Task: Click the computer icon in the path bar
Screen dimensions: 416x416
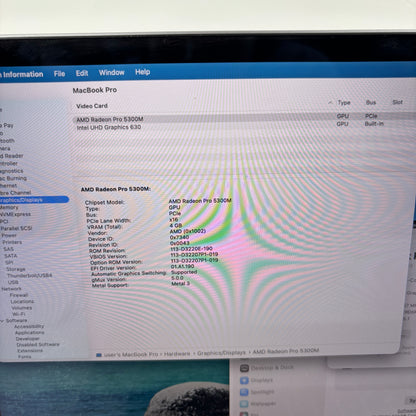Action: pos(99,355)
